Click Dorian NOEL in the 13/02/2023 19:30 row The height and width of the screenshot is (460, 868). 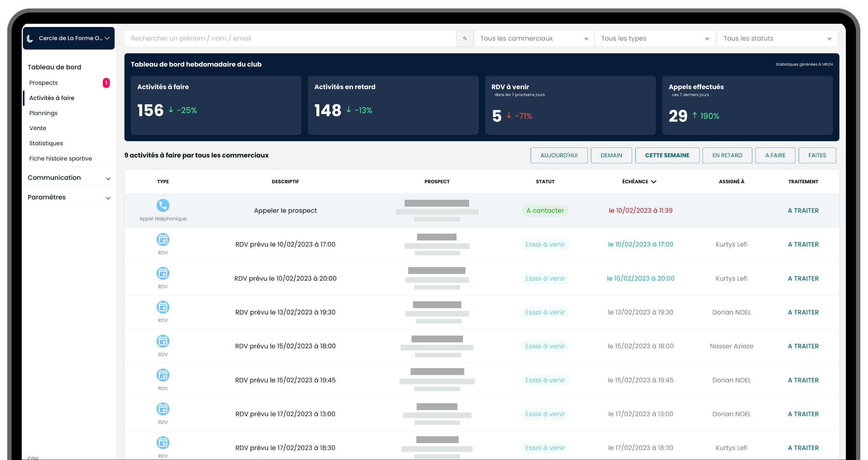(x=732, y=312)
